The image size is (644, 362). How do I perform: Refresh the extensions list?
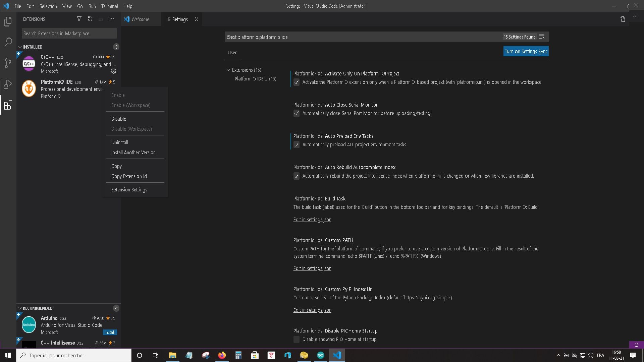click(x=90, y=19)
